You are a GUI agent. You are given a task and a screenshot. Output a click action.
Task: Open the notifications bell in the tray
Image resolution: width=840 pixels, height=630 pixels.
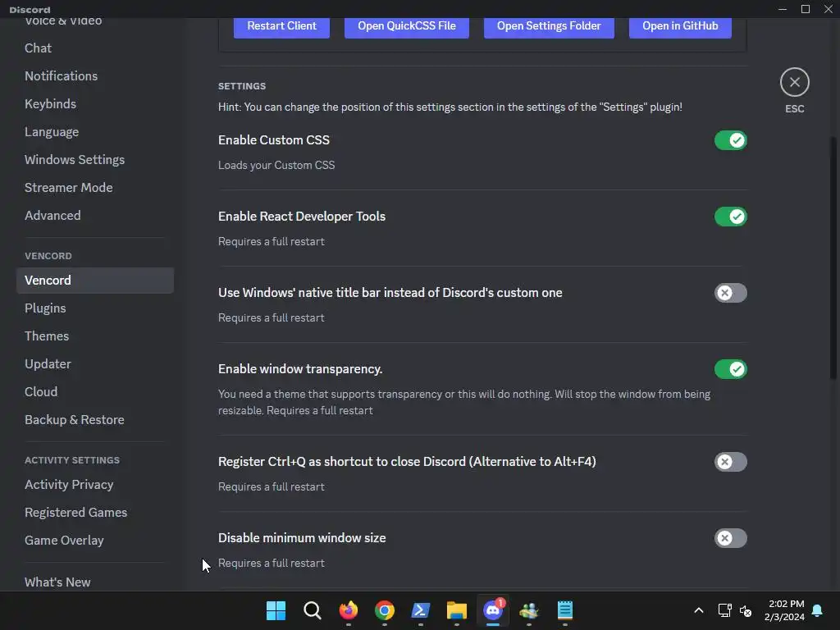(817, 610)
